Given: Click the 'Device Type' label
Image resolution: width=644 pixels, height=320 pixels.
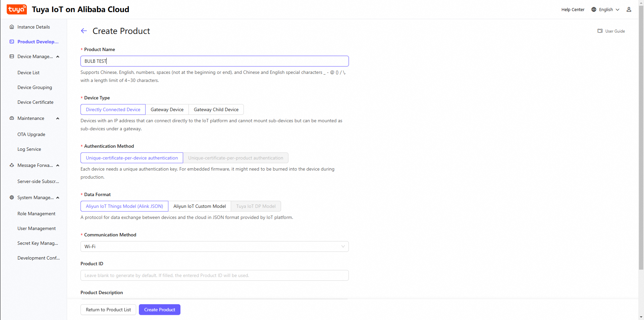Looking at the screenshot, I should click(97, 98).
